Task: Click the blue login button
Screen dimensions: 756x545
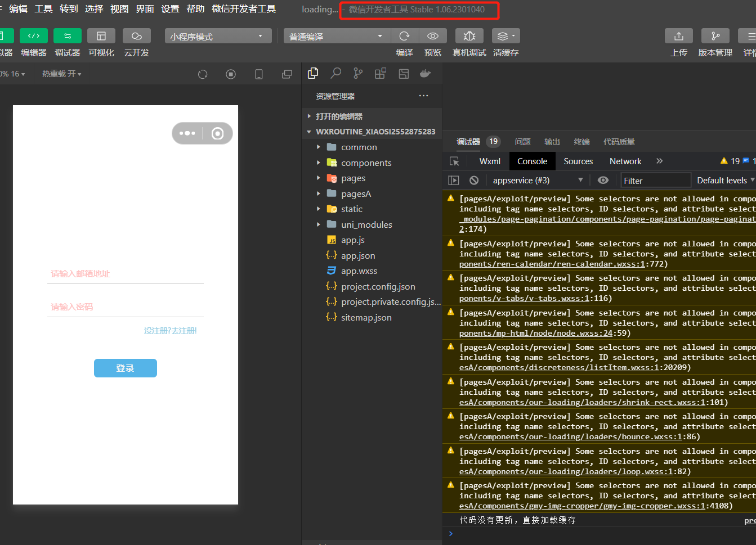Action: coord(126,368)
